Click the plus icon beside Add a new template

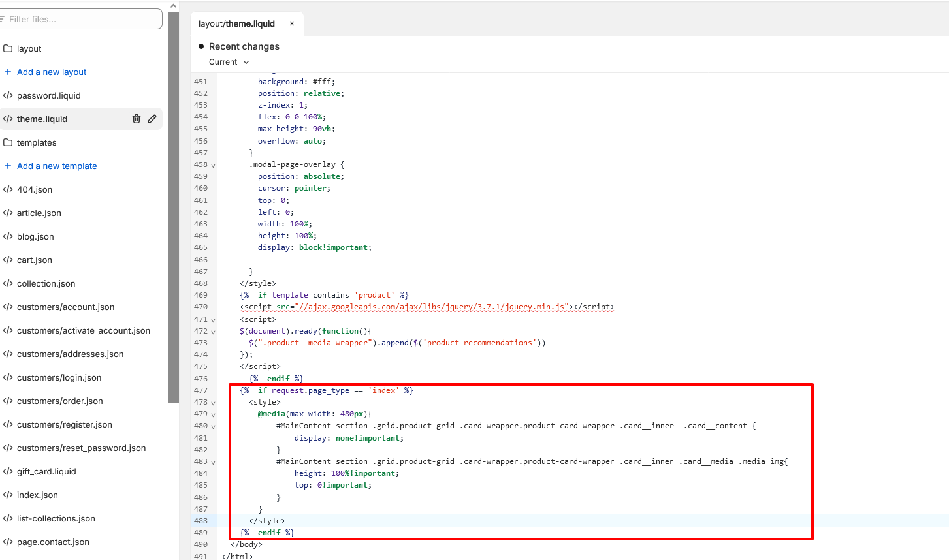pos(8,166)
